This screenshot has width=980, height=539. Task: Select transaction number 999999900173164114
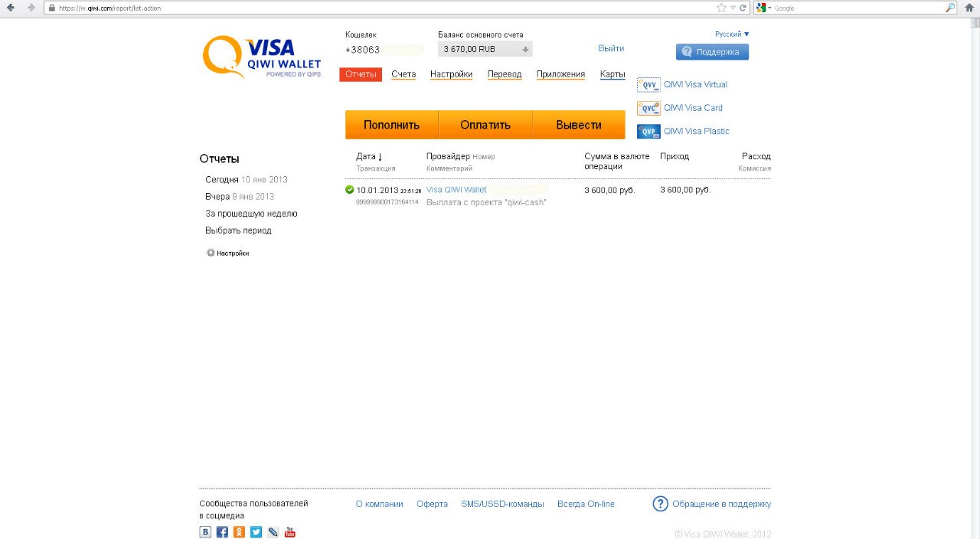pos(387,202)
